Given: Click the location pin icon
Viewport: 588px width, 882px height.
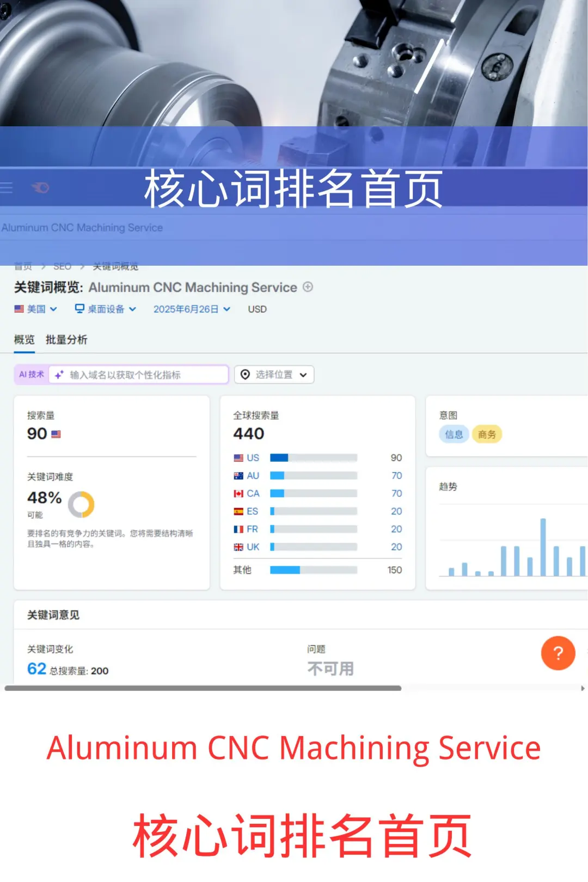Looking at the screenshot, I should [245, 375].
